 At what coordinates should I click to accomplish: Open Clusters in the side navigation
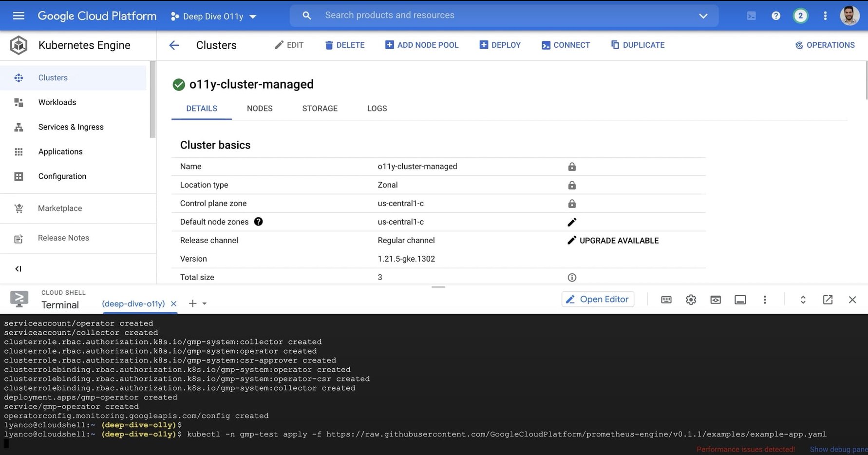pyautogui.click(x=73, y=77)
